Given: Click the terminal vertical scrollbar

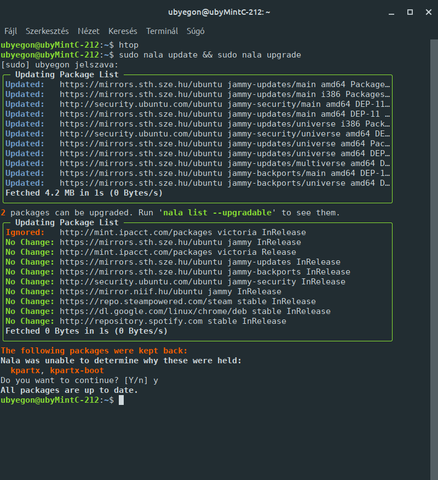Looking at the screenshot, I should [434, 260].
